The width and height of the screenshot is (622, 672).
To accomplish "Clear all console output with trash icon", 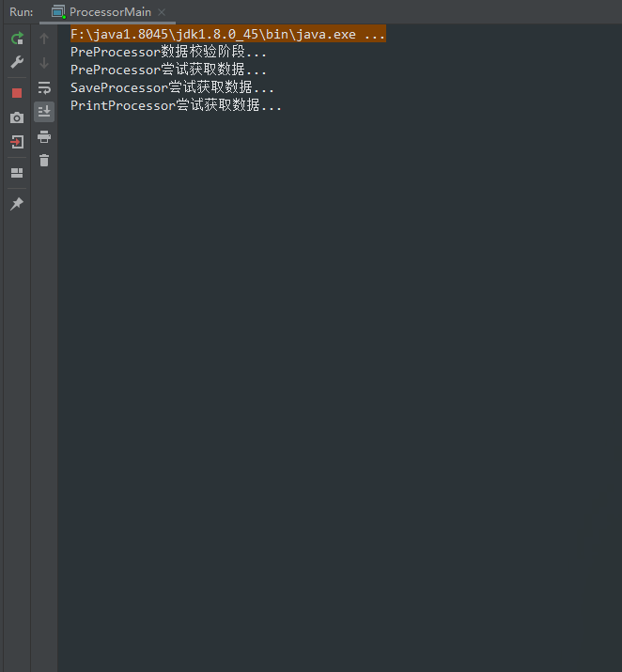I will (x=44, y=161).
